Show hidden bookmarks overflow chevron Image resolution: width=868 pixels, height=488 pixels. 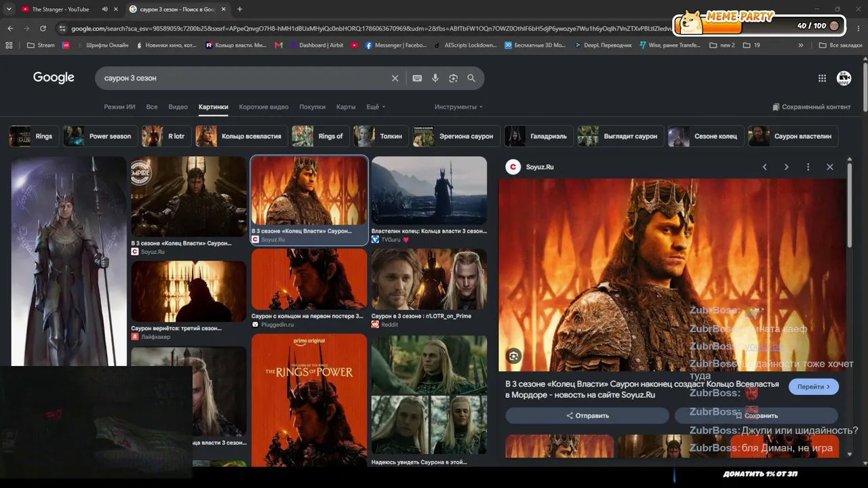point(801,45)
